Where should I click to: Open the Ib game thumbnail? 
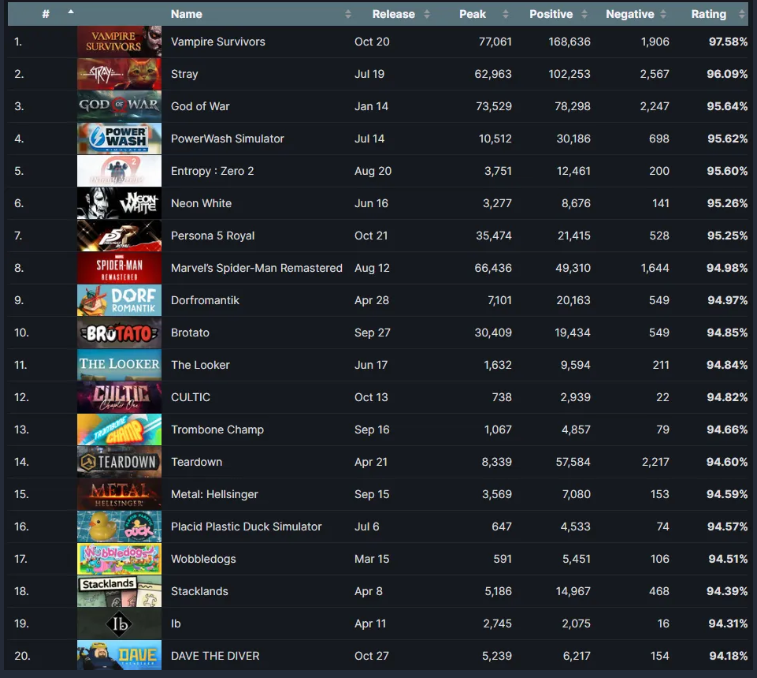click(x=119, y=623)
